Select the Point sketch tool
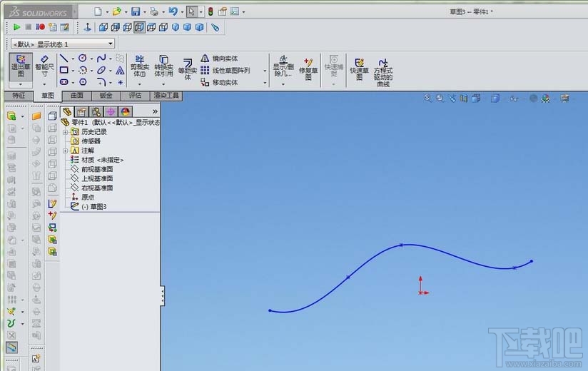588x371 pixels. 120,82
